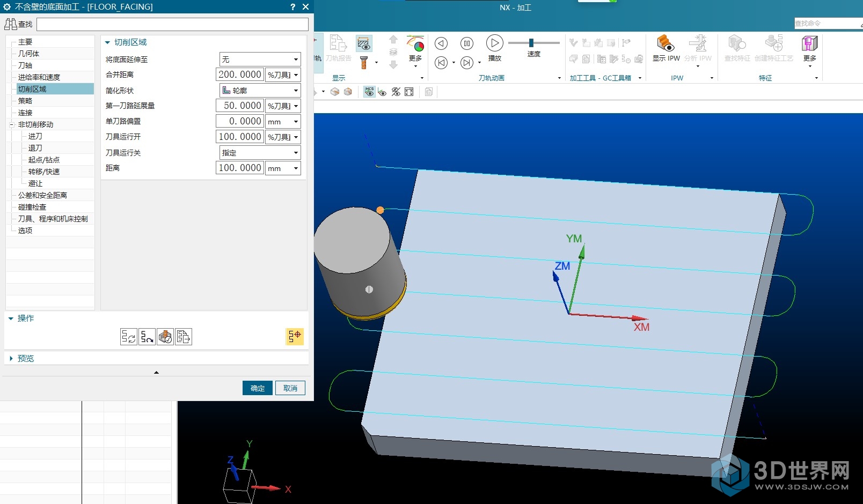
Task: Open the Distance unit mm dropdown
Action: click(x=283, y=168)
